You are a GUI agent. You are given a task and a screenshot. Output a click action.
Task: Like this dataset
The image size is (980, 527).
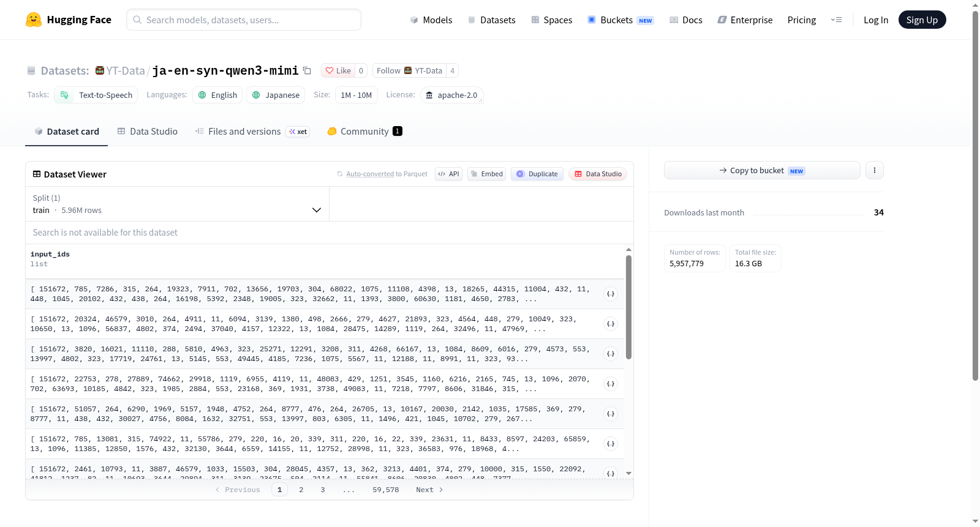coord(338,71)
